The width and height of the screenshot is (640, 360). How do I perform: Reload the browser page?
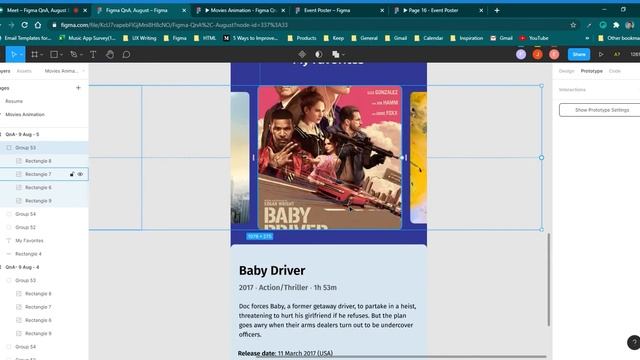(24, 25)
